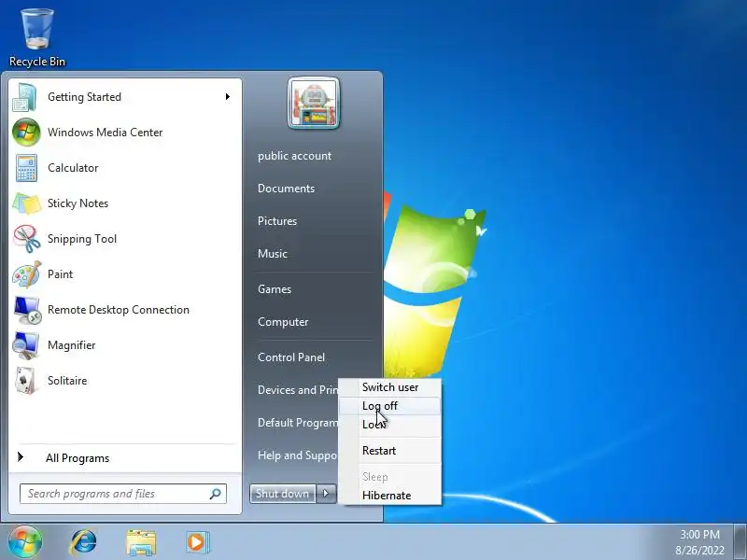
Task: Click the Paint label text
Action: 60,274
